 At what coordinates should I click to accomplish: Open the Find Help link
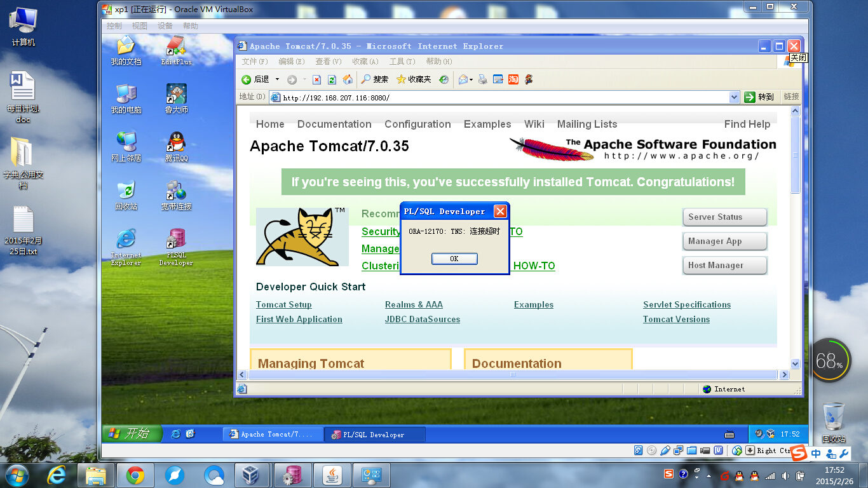(x=747, y=124)
